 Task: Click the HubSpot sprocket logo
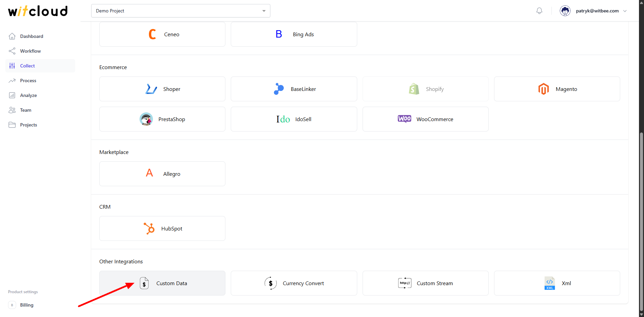[149, 228]
